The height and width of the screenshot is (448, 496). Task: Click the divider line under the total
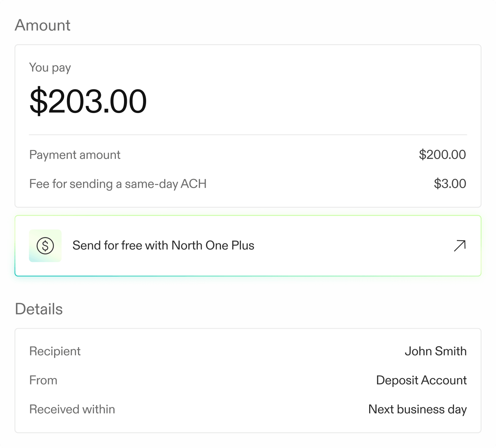(248, 135)
